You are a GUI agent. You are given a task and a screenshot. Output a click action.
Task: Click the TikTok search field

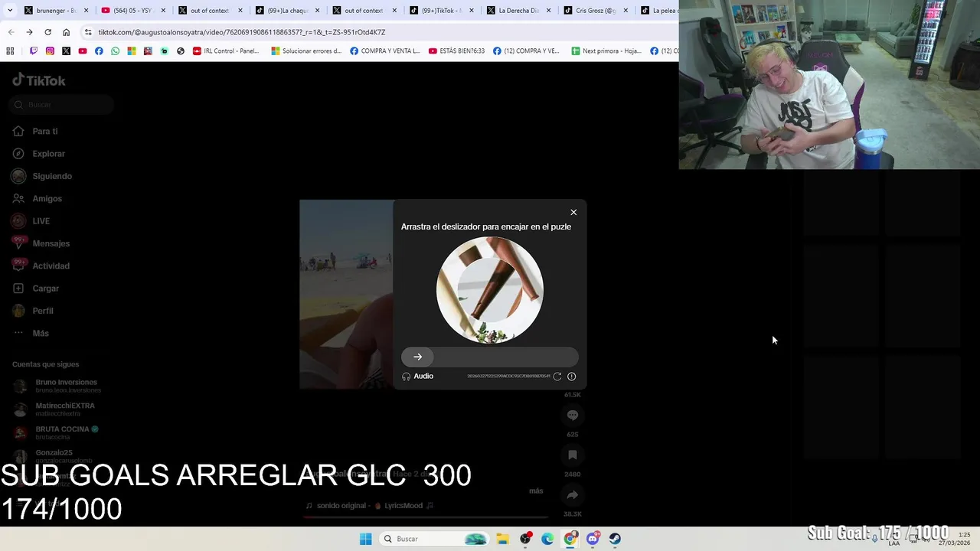coord(62,105)
